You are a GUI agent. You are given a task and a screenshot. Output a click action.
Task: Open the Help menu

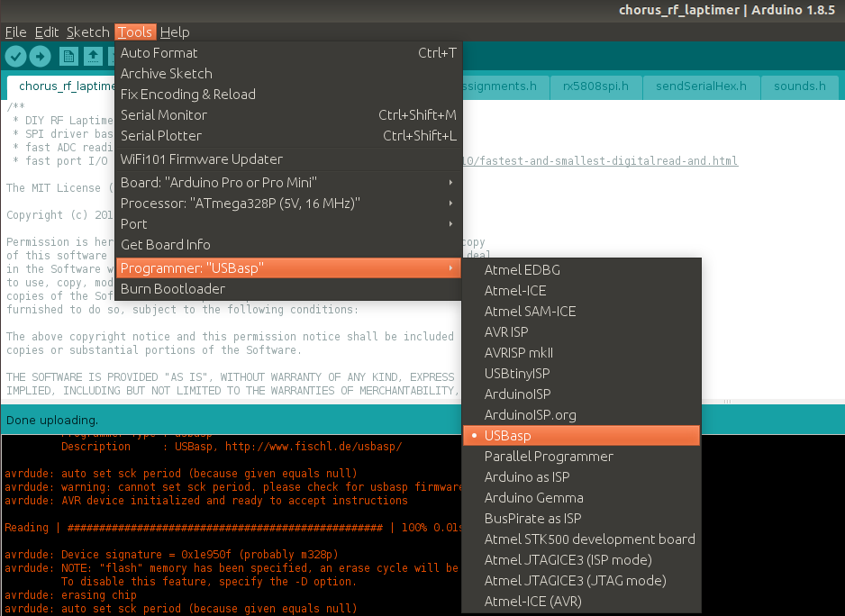click(175, 32)
